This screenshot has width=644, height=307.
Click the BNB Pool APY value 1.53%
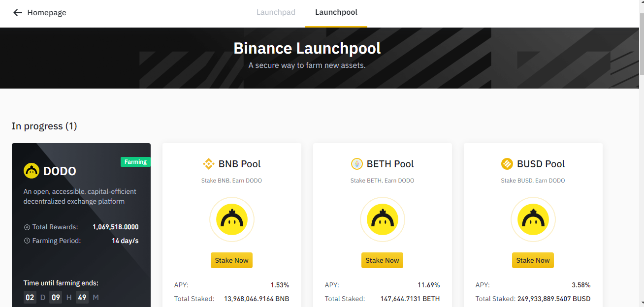pos(280,285)
